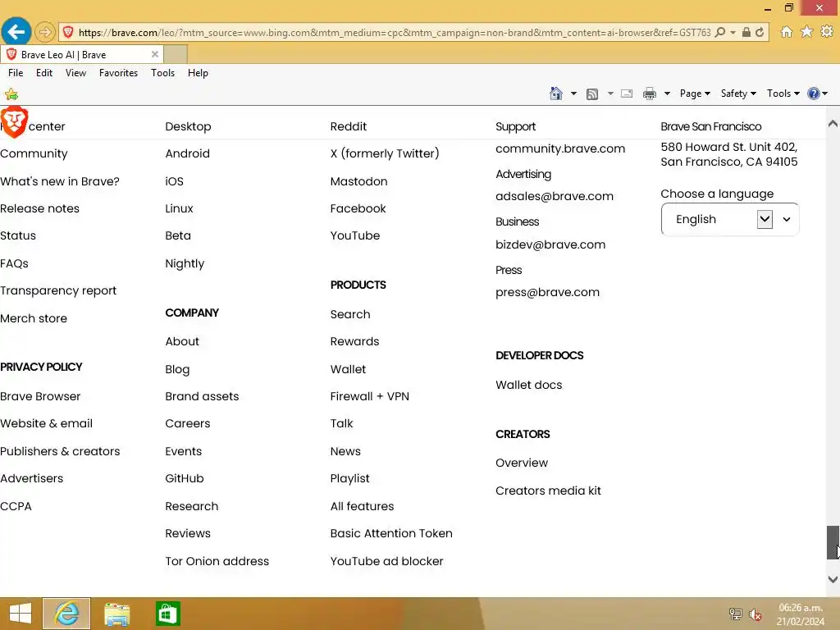Open the X (formerly Twitter) link
The width and height of the screenshot is (840, 630).
pyautogui.click(x=385, y=153)
